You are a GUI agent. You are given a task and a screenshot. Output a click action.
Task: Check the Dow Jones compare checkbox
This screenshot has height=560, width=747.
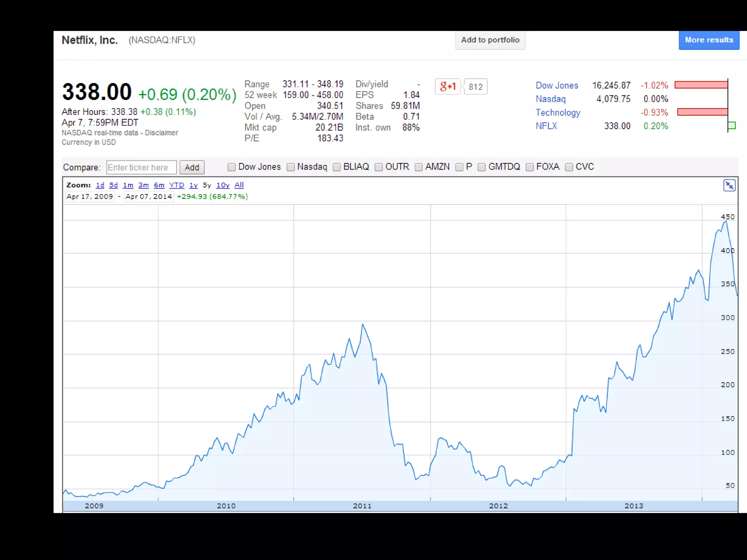(x=231, y=167)
